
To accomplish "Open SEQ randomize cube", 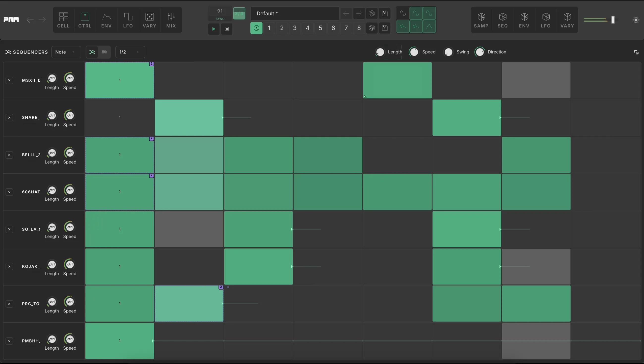I will (503, 20).
